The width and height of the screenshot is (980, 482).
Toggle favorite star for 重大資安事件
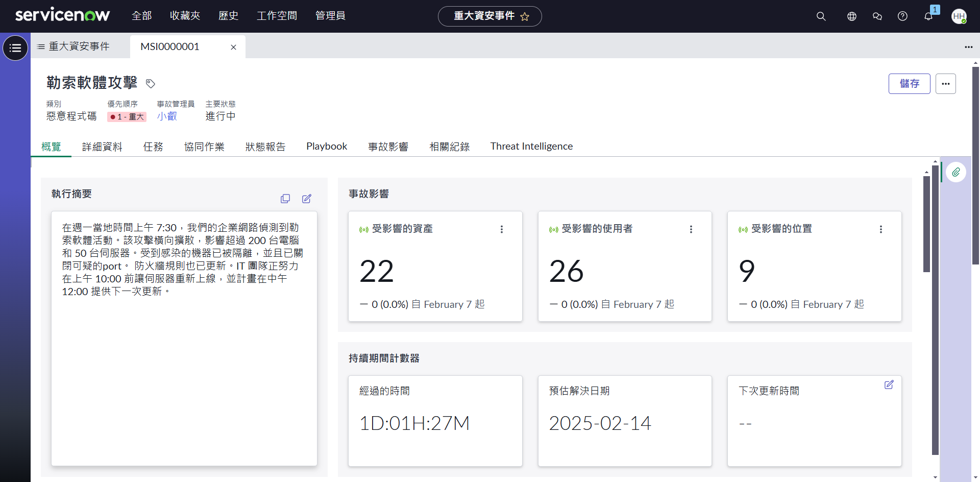point(525,17)
